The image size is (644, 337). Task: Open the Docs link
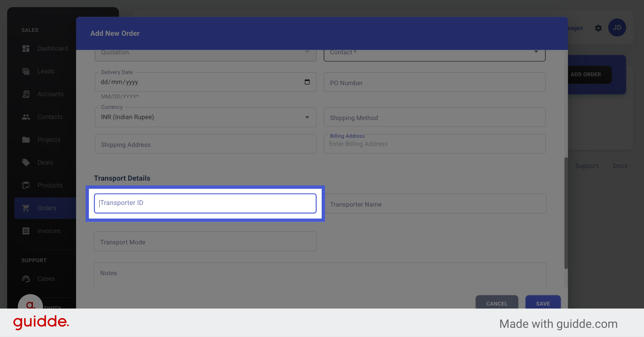[620, 166]
